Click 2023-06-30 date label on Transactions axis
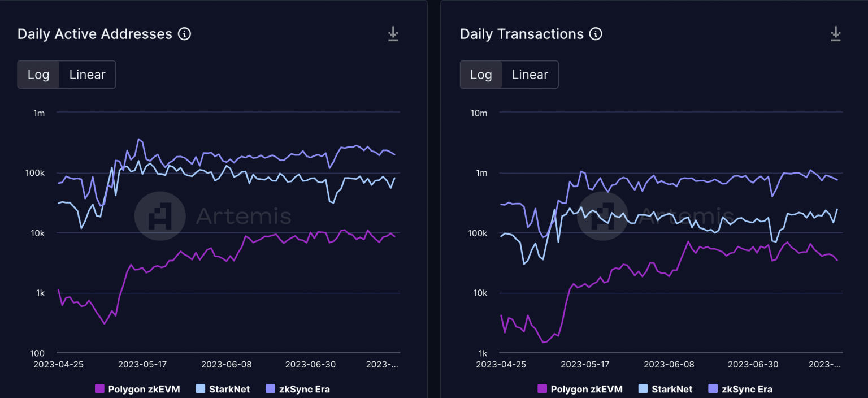The height and width of the screenshot is (398, 868). (753, 364)
